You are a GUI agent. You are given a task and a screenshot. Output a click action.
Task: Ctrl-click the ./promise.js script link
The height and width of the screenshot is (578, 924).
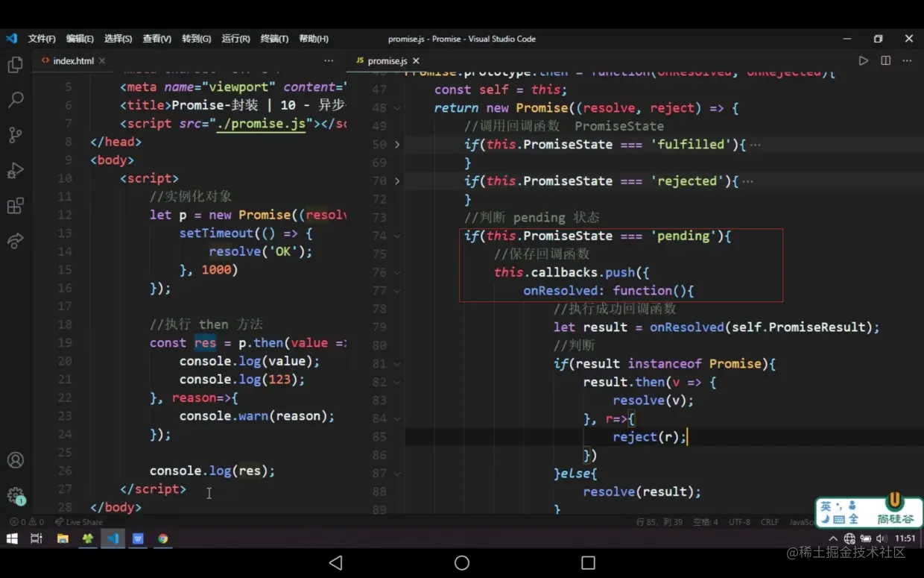261,124
